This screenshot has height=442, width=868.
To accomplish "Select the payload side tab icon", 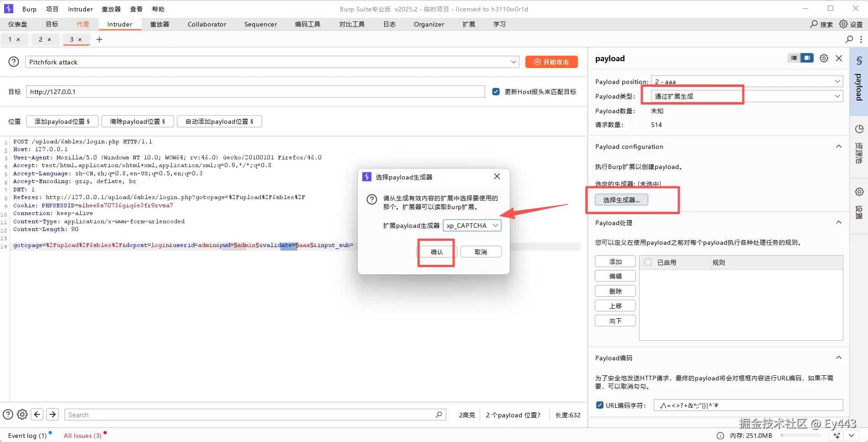I will click(x=859, y=61).
